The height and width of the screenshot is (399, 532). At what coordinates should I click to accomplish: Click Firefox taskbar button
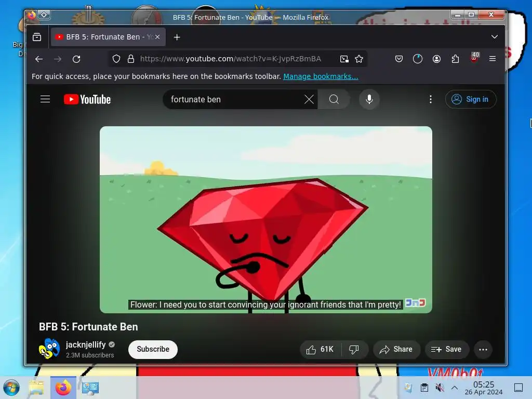pos(63,388)
